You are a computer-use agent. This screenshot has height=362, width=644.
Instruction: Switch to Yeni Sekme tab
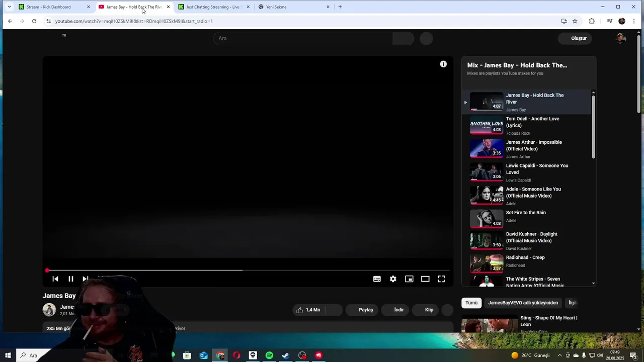coord(294,7)
